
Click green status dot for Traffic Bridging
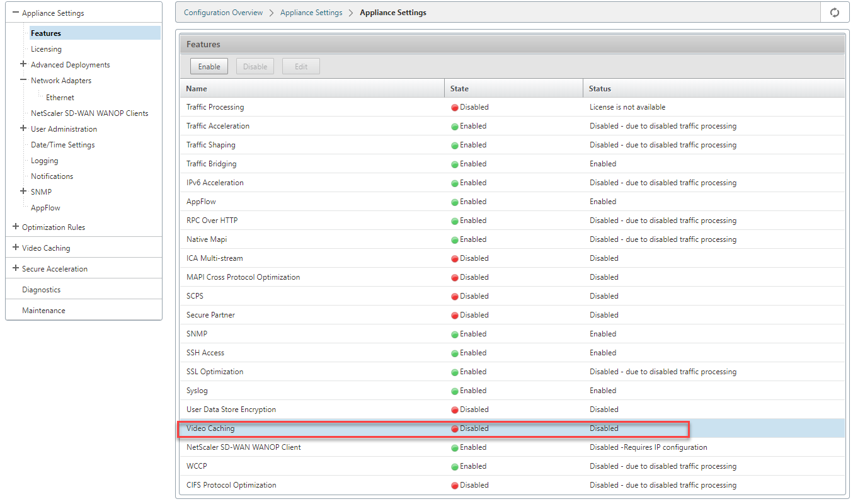coord(454,164)
